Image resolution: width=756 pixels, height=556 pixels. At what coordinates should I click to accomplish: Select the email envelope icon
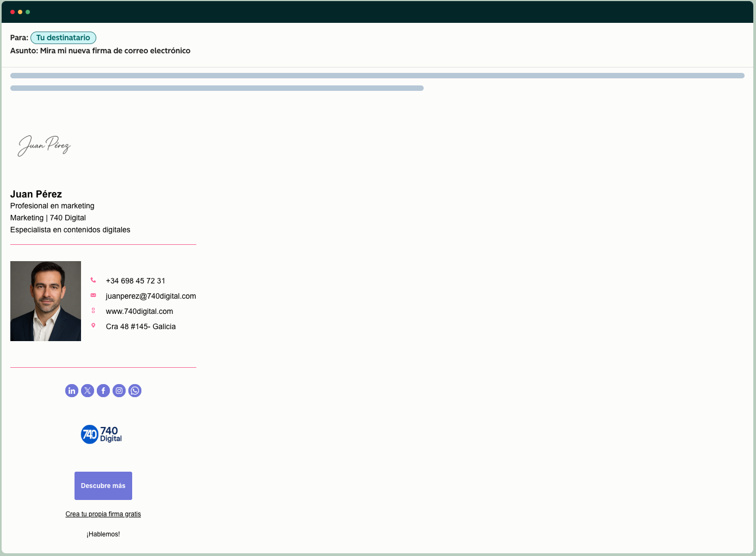(93, 295)
